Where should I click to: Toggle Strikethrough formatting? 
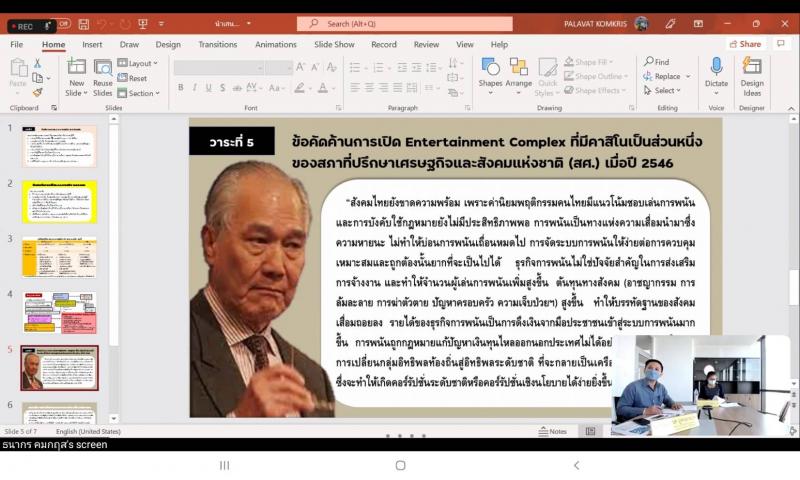(237, 88)
